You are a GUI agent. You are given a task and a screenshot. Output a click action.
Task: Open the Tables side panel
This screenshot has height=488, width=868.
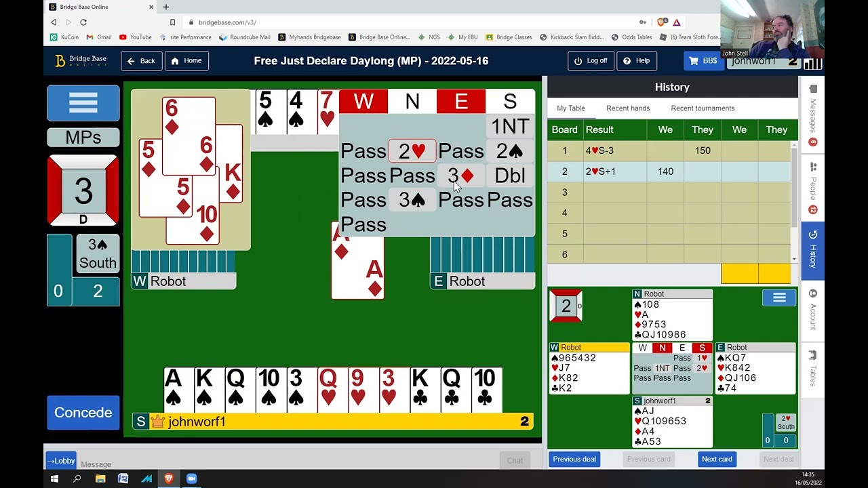click(x=812, y=369)
